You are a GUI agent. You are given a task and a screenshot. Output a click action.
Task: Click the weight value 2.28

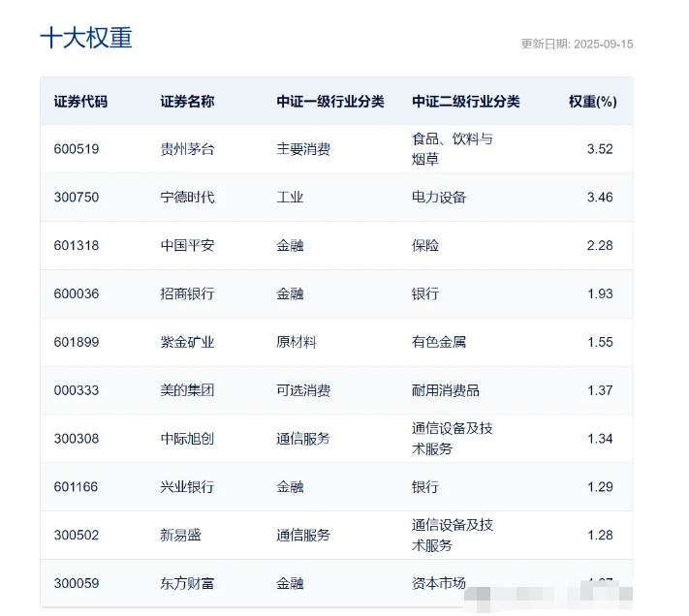tap(600, 245)
